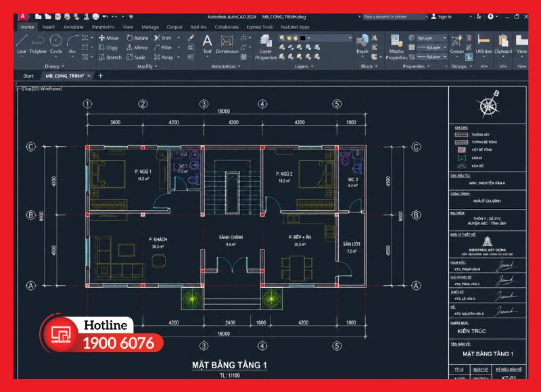Switch to the Annotate ribbon tab
The height and width of the screenshot is (392, 541).
tap(73, 27)
